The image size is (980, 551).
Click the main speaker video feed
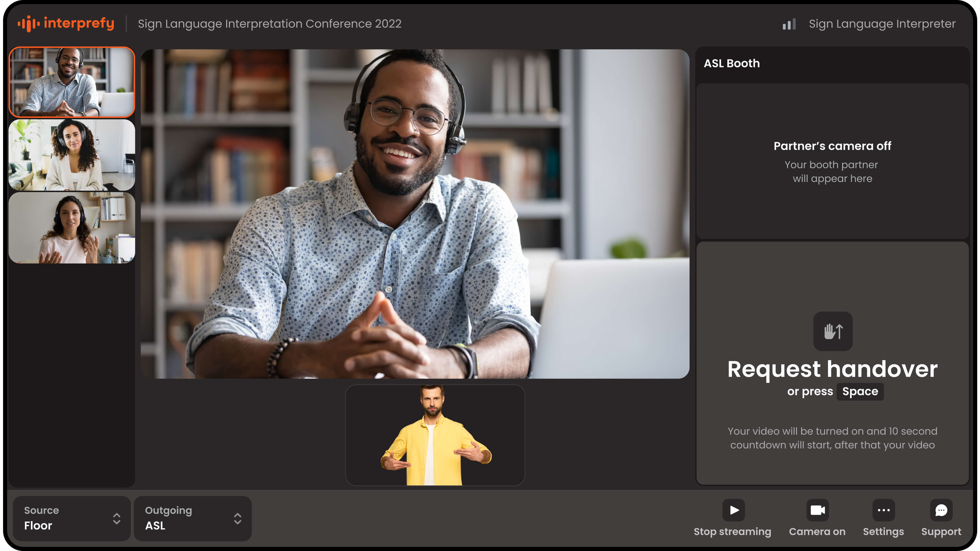[415, 214]
